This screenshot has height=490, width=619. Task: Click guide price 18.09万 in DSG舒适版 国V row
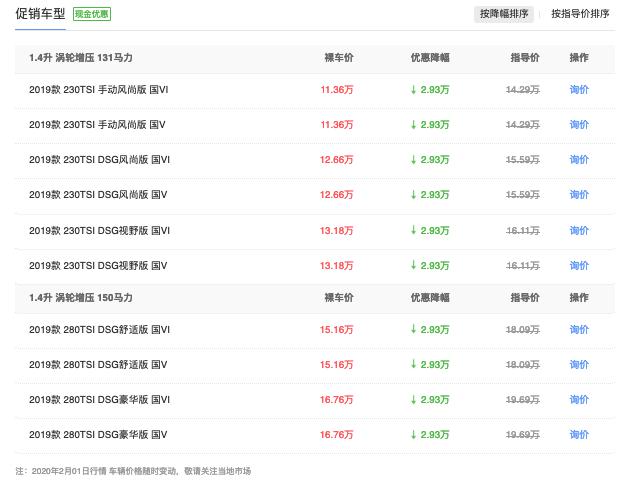click(523, 364)
